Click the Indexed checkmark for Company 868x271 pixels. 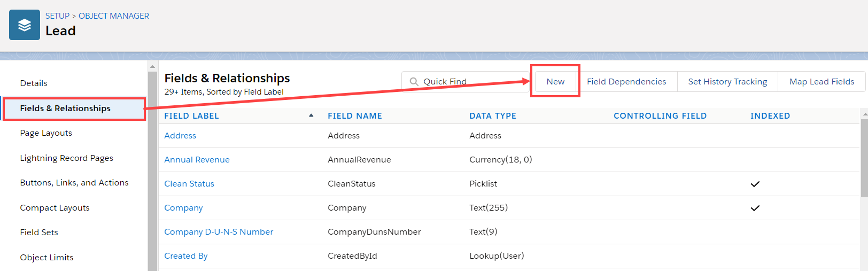coord(755,208)
